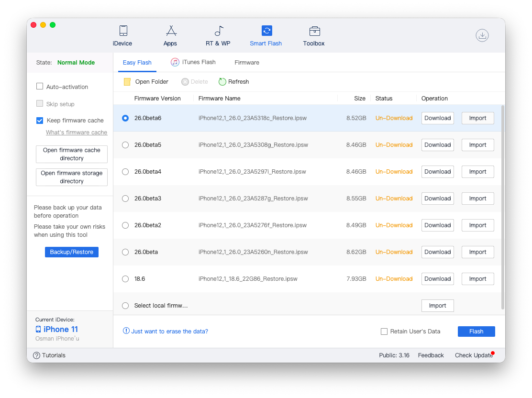Import firmware for 26.0beta6

478,118
